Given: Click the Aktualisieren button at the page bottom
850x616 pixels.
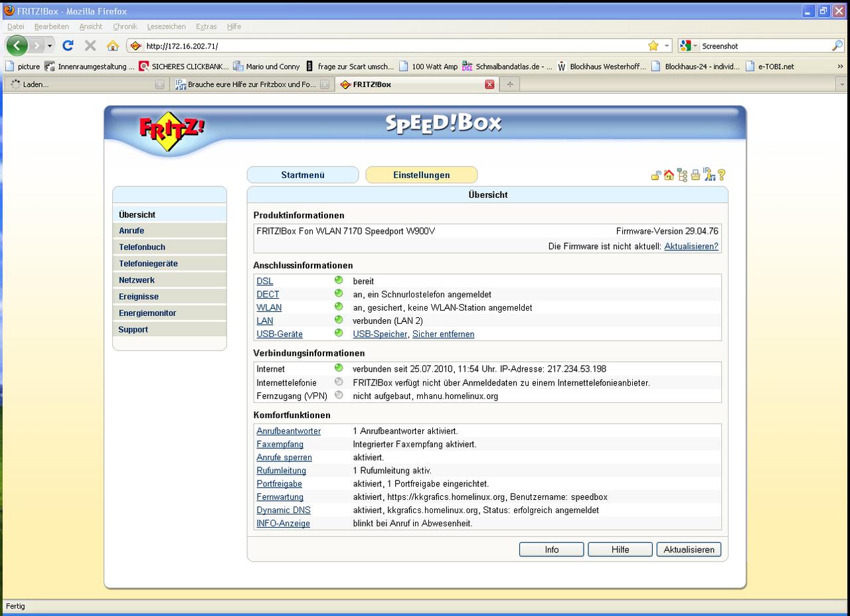Looking at the screenshot, I should pos(689,550).
